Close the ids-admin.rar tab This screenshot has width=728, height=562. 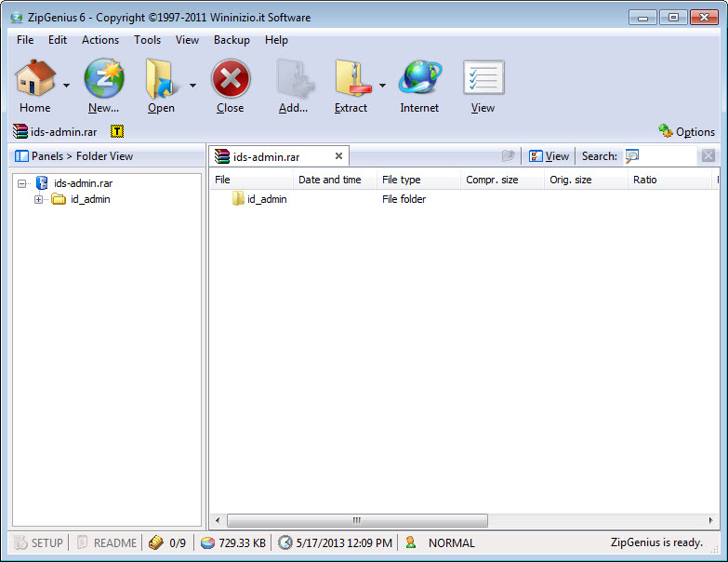[x=339, y=156]
